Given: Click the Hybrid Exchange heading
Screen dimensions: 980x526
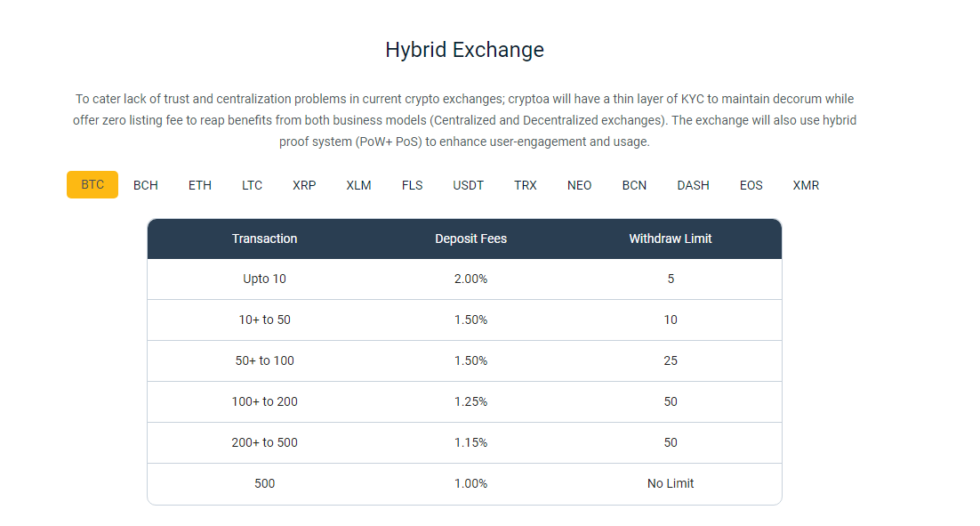Looking at the screenshot, I should click(x=464, y=50).
